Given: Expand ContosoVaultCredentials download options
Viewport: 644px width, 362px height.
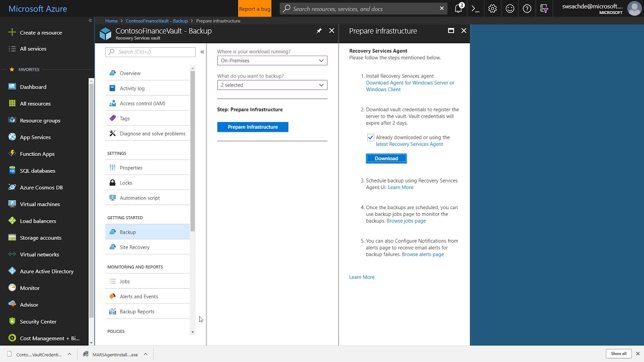Looking at the screenshot, I should 69,354.
